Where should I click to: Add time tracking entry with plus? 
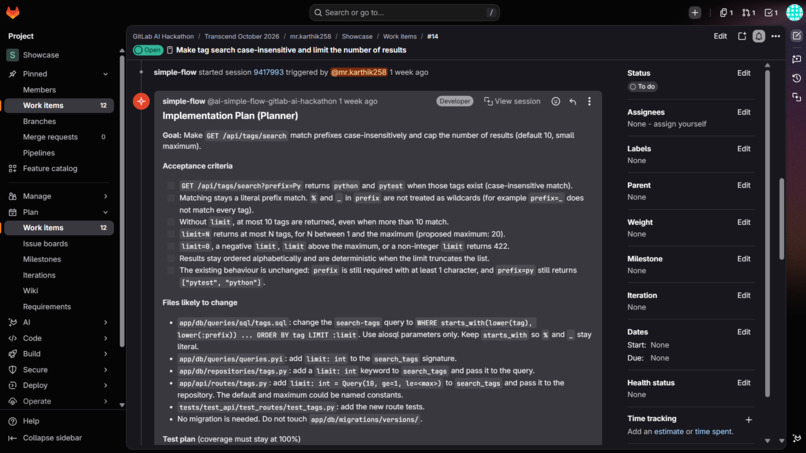[x=748, y=420]
